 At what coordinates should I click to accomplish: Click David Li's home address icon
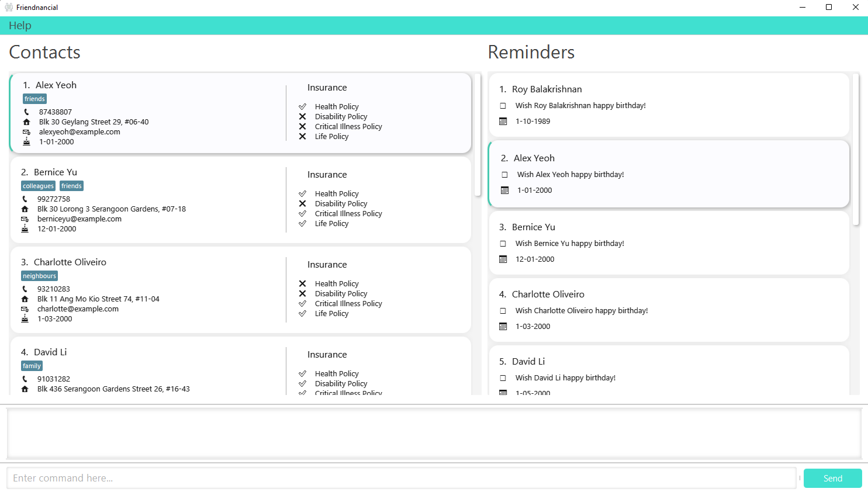click(x=25, y=389)
